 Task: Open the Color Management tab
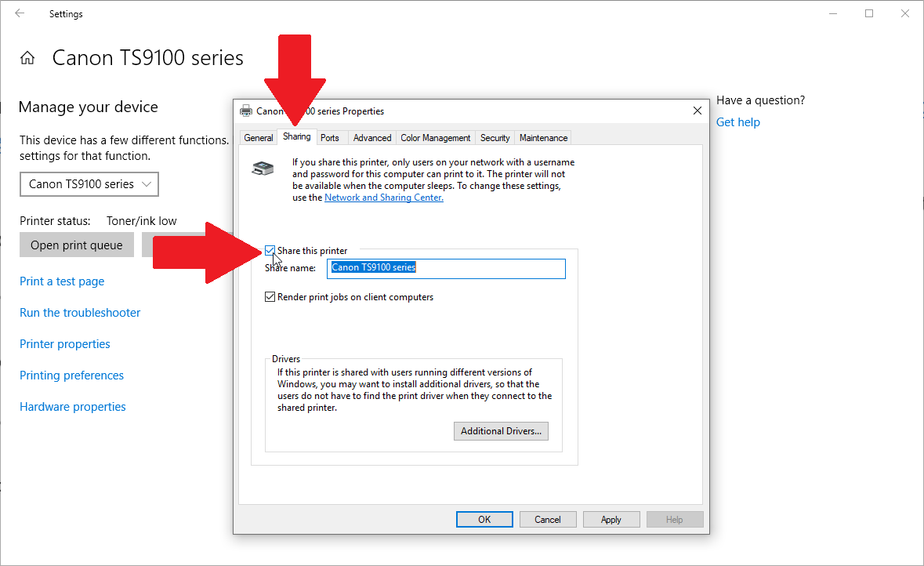pos(436,137)
